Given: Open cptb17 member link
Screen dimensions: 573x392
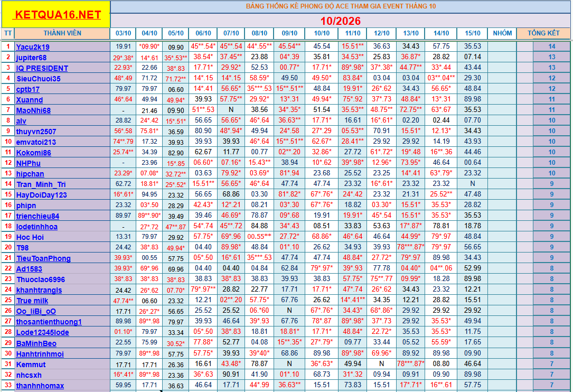Looking at the screenshot, I should (x=28, y=89).
